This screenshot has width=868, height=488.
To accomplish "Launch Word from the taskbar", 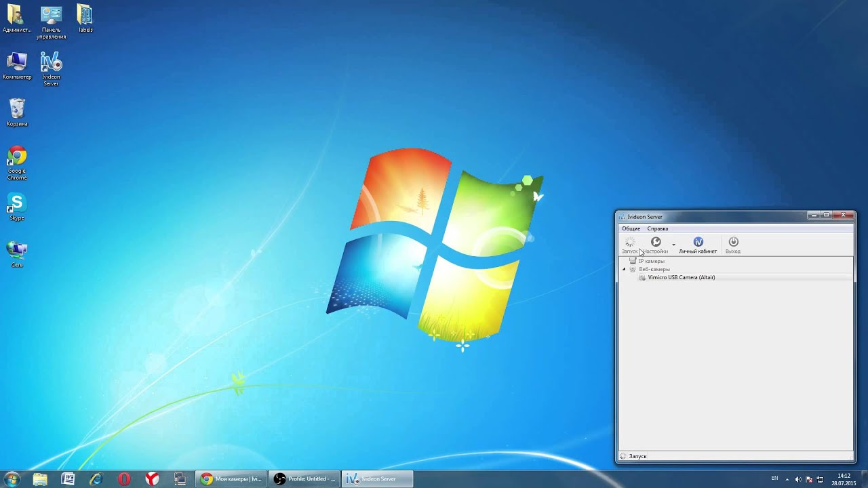I will click(x=68, y=479).
